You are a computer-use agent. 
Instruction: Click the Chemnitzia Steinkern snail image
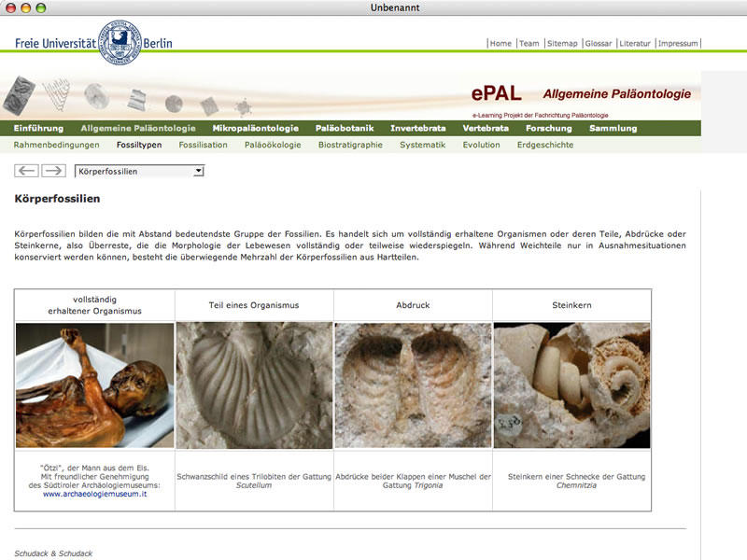pyautogui.click(x=571, y=385)
